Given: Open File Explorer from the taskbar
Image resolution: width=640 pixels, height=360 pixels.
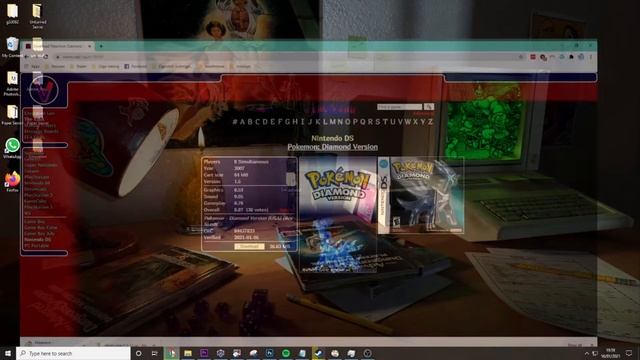Looking at the screenshot, I should click(188, 353).
